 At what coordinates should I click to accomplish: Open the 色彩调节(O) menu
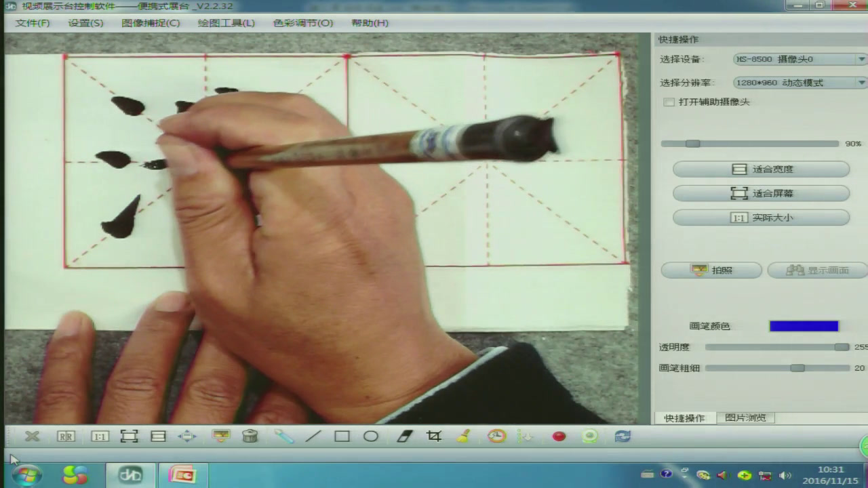point(303,23)
